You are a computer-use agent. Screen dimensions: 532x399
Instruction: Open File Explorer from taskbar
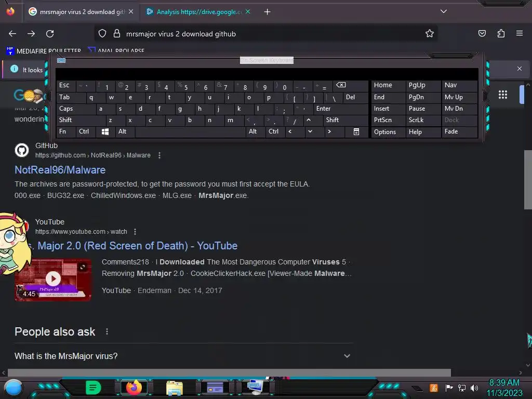175,388
